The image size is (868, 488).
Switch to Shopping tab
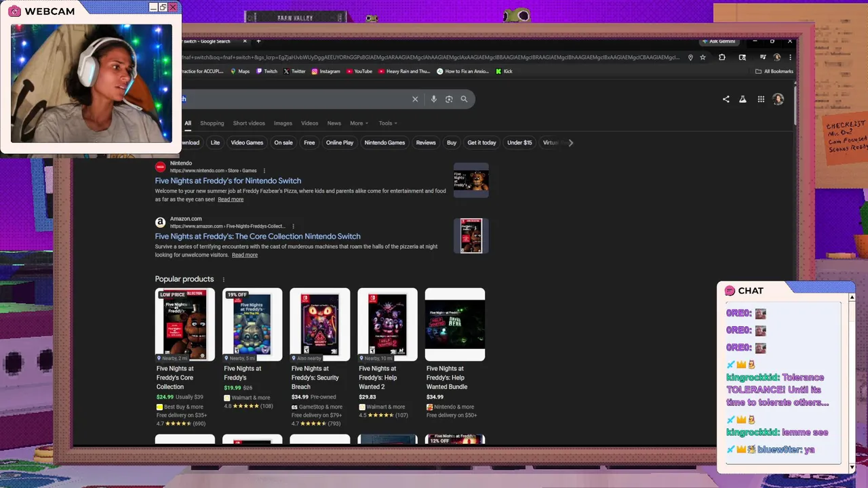click(212, 123)
